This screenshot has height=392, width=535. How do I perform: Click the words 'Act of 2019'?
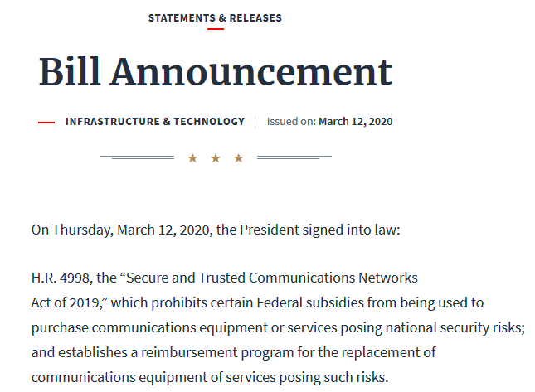click(66, 302)
